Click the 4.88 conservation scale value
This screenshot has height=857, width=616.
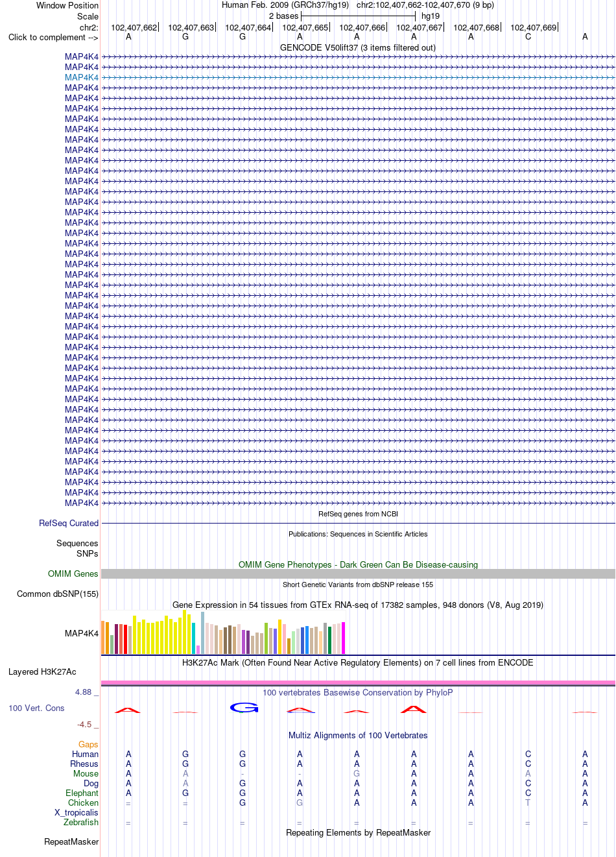(84, 692)
